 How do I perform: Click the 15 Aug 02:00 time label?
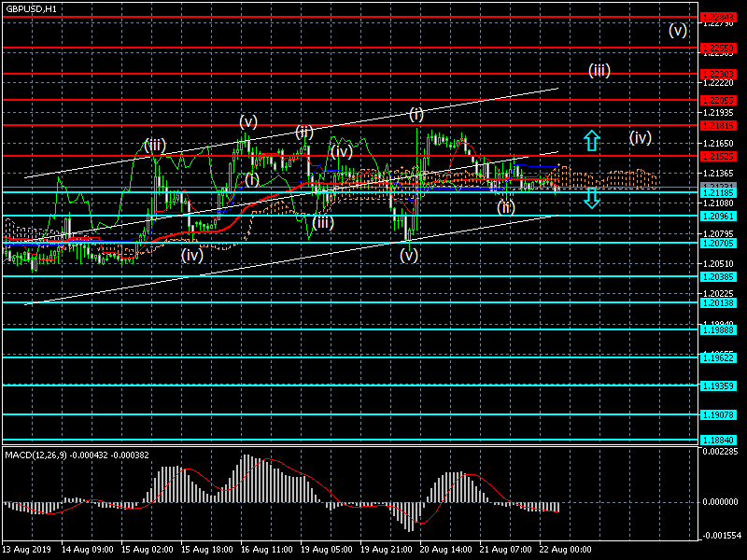click(148, 550)
